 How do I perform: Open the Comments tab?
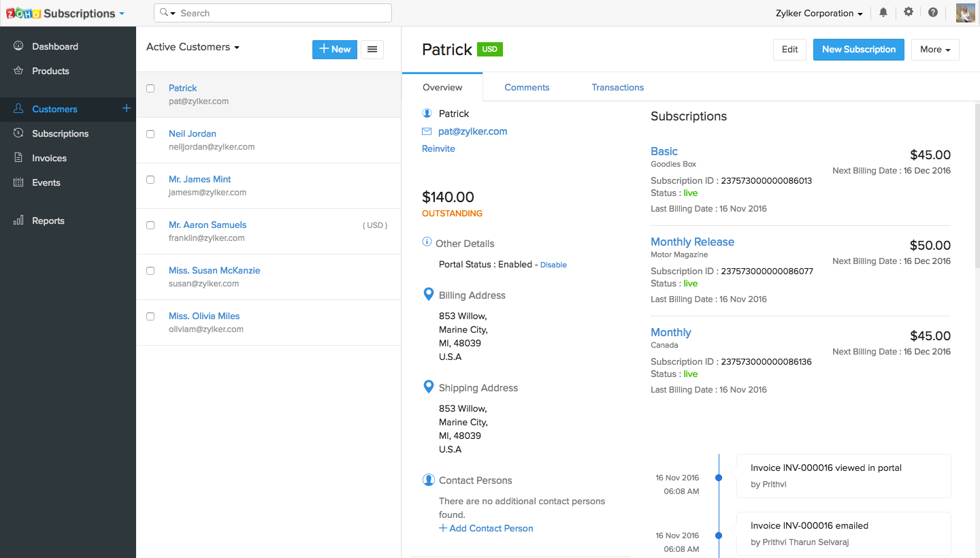pyautogui.click(x=527, y=87)
